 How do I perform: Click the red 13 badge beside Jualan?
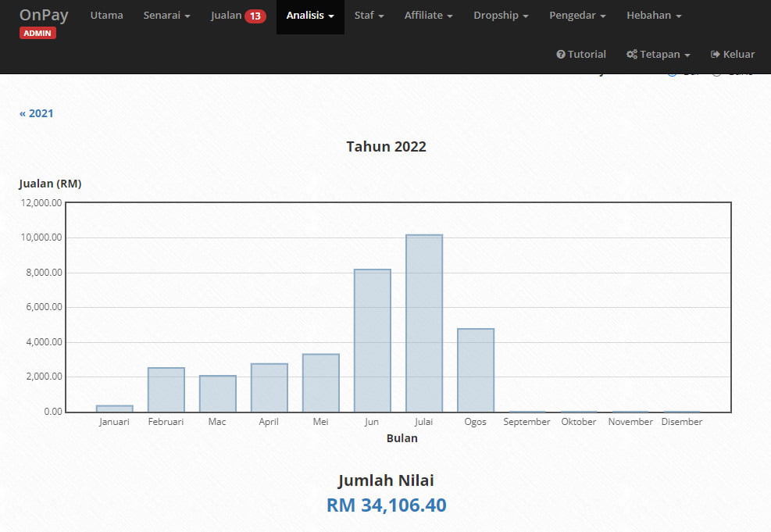[x=255, y=16]
